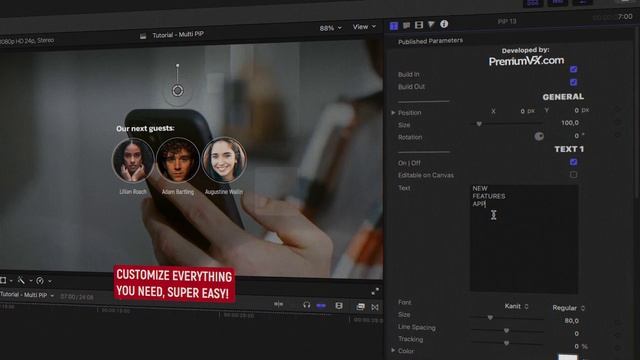Open the Color inspector triangle icon
This screenshot has height=360, width=640.
(x=431, y=24)
